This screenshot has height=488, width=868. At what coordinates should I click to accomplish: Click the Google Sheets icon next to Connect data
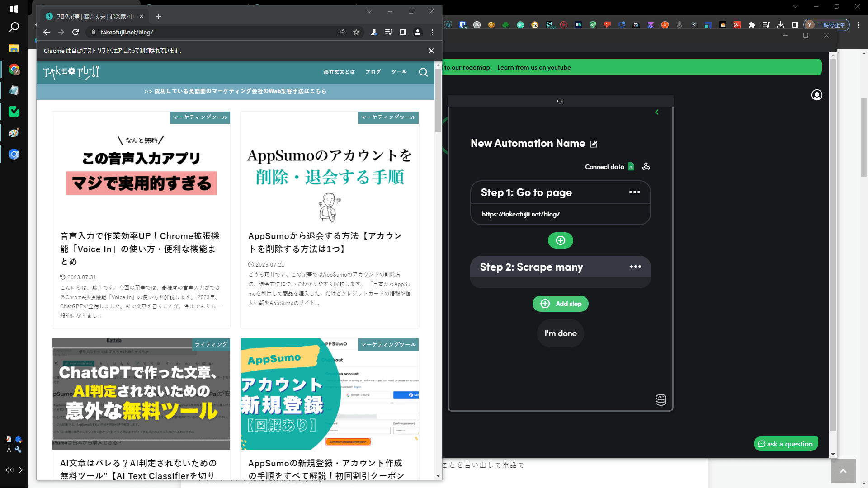(632, 166)
